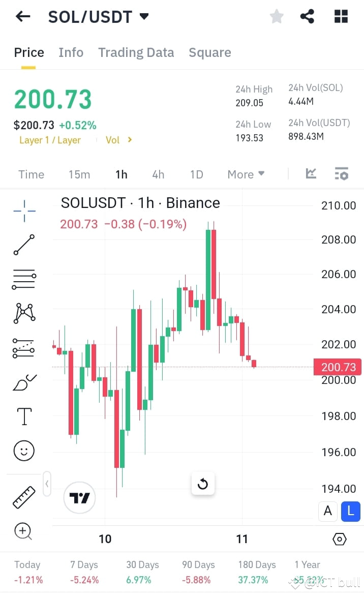The height and width of the screenshot is (594, 364).
Task: Select the crosshair cursor tool
Action: click(x=23, y=210)
